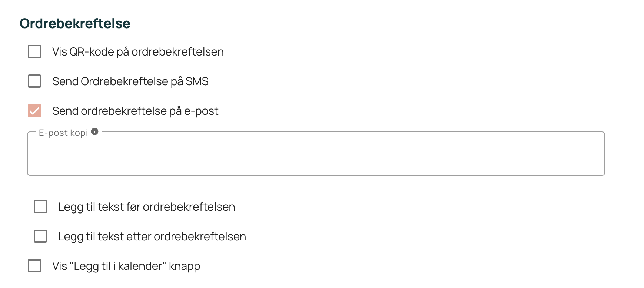The height and width of the screenshot is (288, 644).
Task: Tick Legg til tekst før ordrebekreftelsen checkbox
Action: (x=40, y=207)
